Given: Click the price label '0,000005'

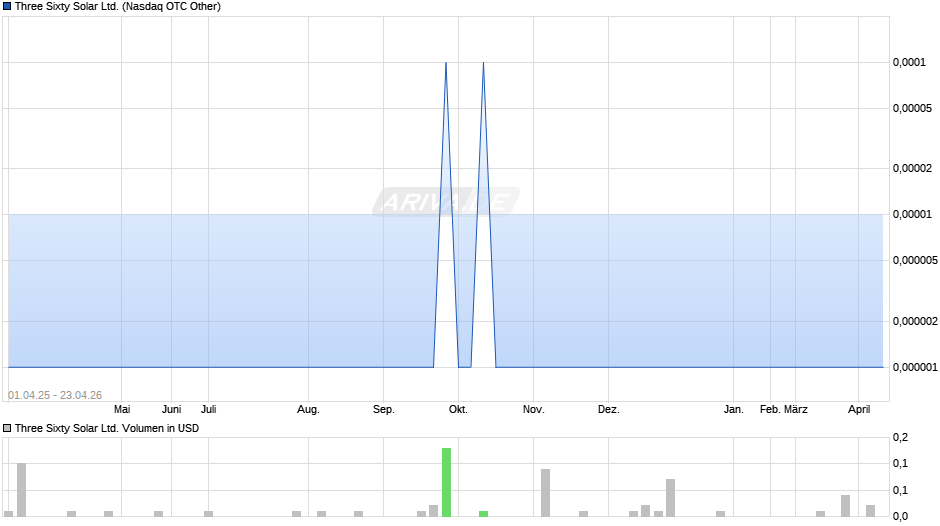Looking at the screenshot, I should coord(915,260).
